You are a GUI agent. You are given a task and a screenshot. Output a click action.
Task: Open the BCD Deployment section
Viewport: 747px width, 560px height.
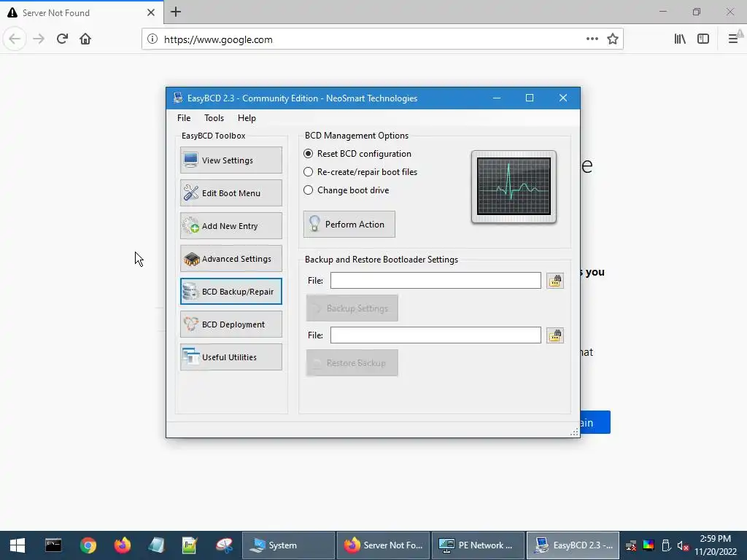coord(231,324)
